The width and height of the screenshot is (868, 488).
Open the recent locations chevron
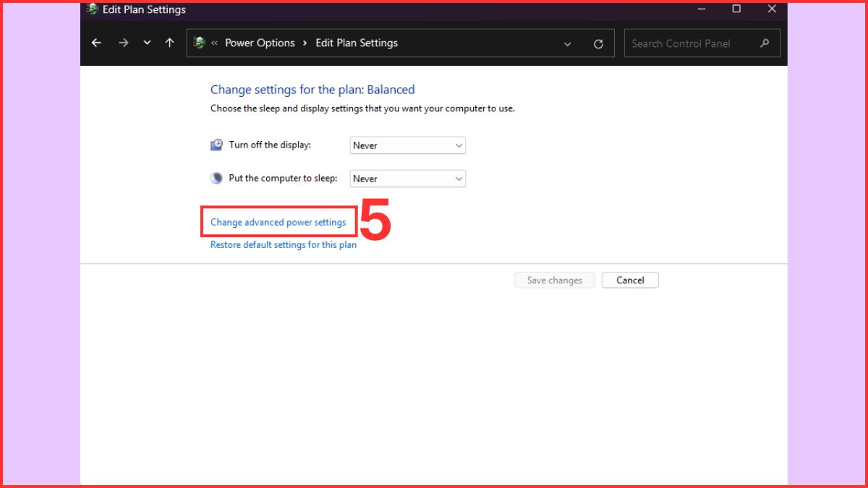147,43
